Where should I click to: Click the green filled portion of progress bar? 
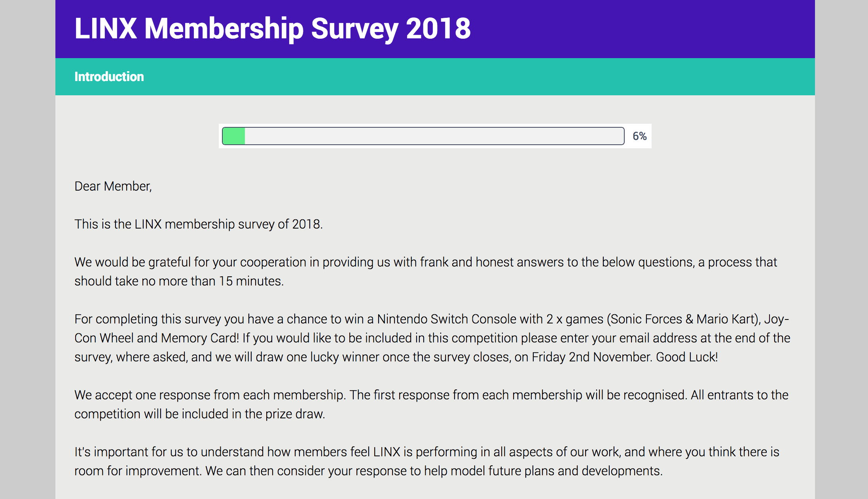coord(234,136)
